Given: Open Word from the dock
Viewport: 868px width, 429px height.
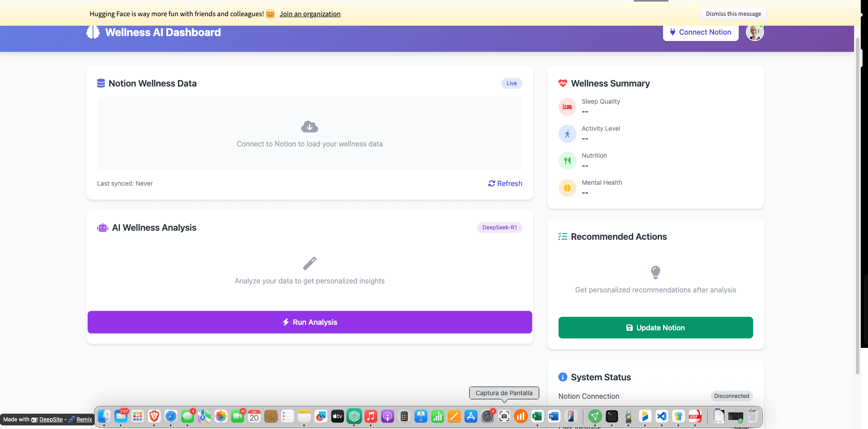Looking at the screenshot, I should tap(554, 416).
